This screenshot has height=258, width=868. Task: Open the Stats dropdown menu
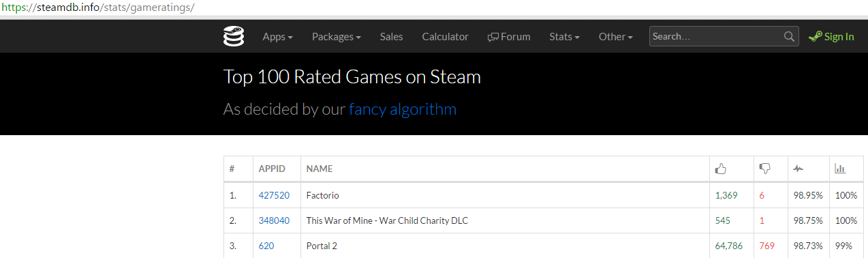[564, 37]
